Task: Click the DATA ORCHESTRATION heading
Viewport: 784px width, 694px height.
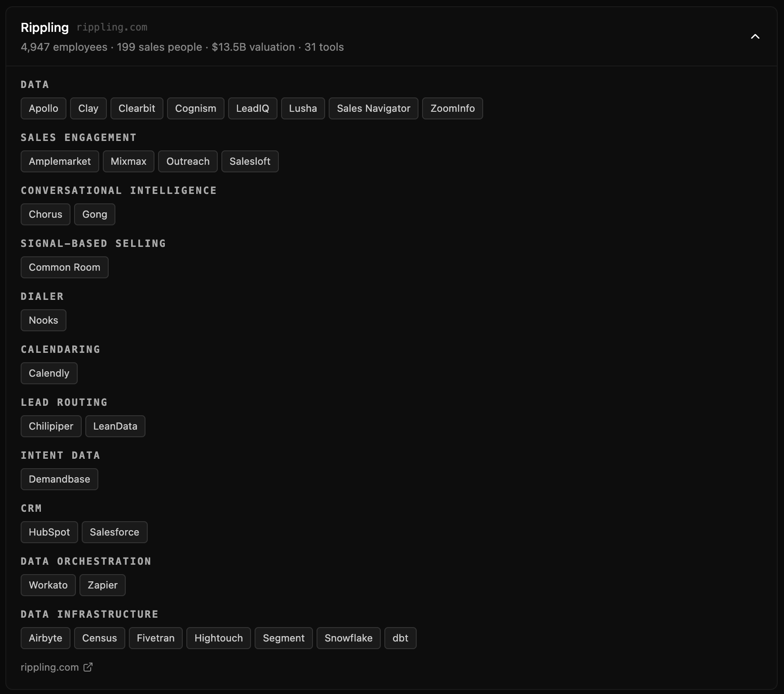Action: click(x=86, y=561)
